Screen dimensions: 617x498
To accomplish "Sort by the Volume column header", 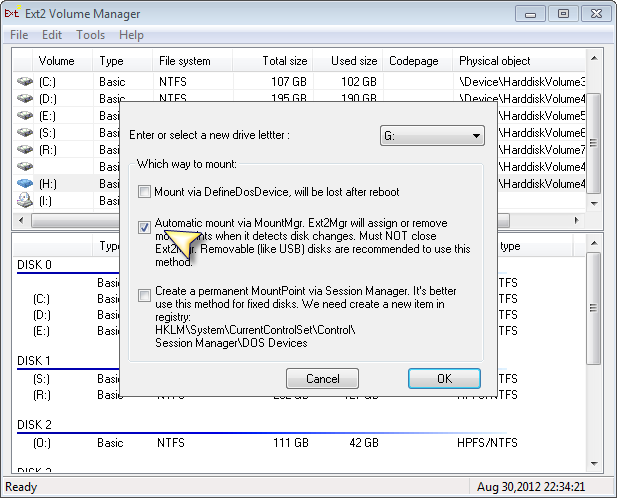I will tap(62, 61).
